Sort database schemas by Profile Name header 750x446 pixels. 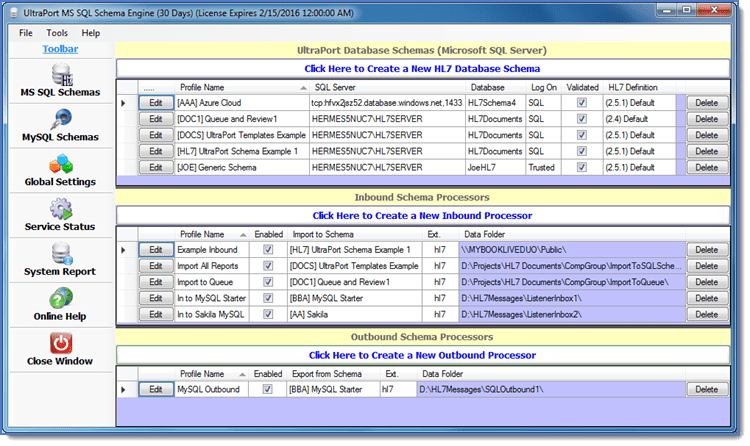[x=242, y=87]
